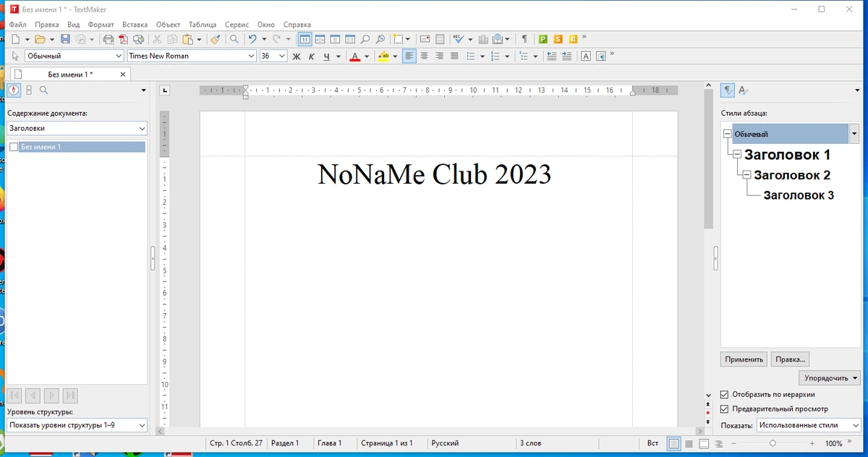Click the zoom slider handle in status bar
Image resolution: width=868 pixels, height=457 pixels.
pos(773,443)
